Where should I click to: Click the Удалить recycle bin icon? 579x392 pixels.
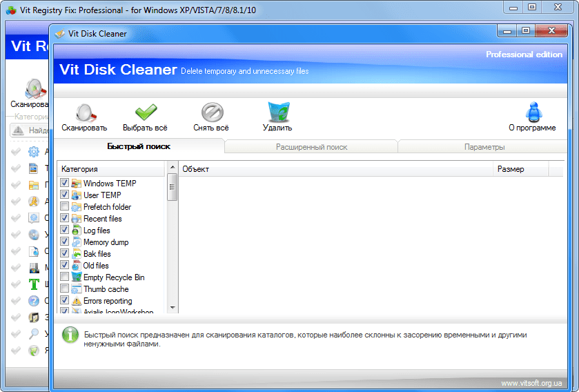click(278, 112)
